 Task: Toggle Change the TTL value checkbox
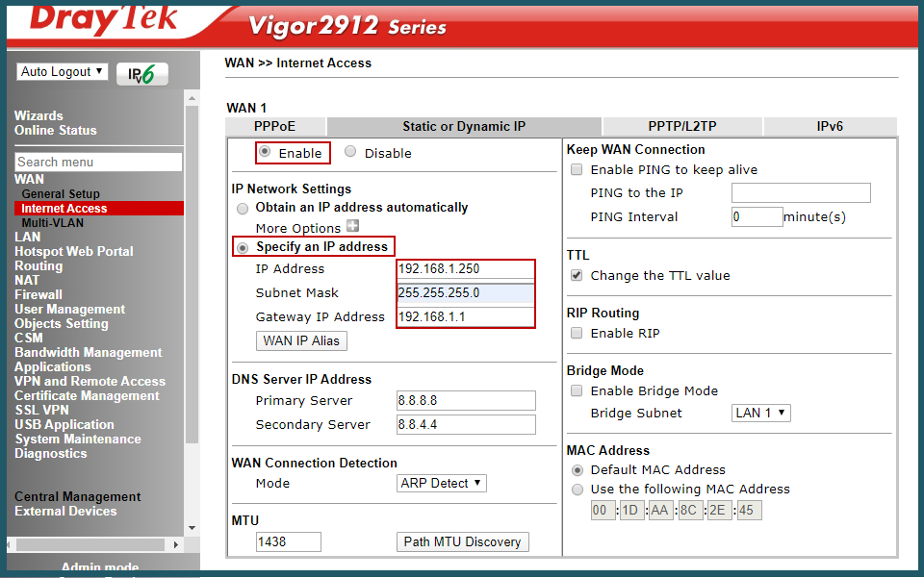point(577,275)
